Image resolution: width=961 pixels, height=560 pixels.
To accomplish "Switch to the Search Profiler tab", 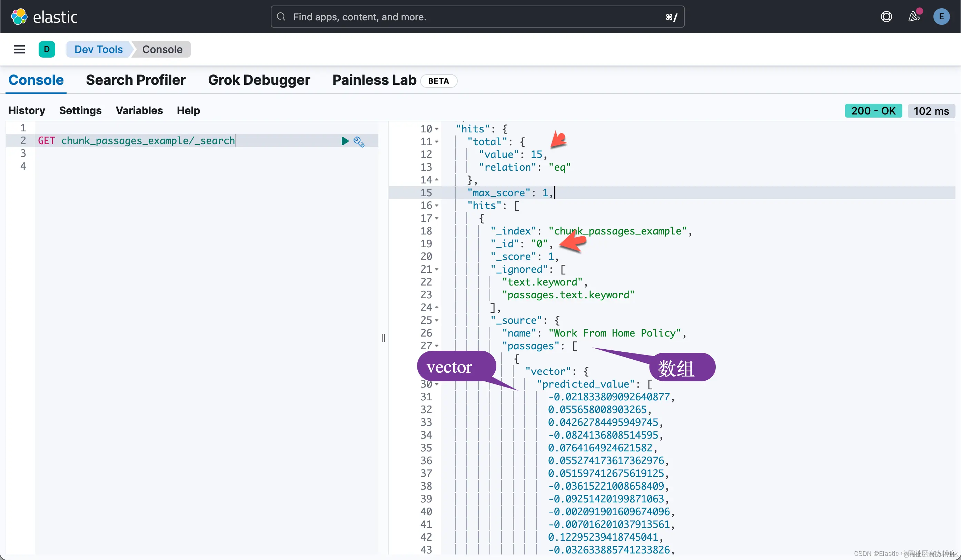I will coord(136,80).
